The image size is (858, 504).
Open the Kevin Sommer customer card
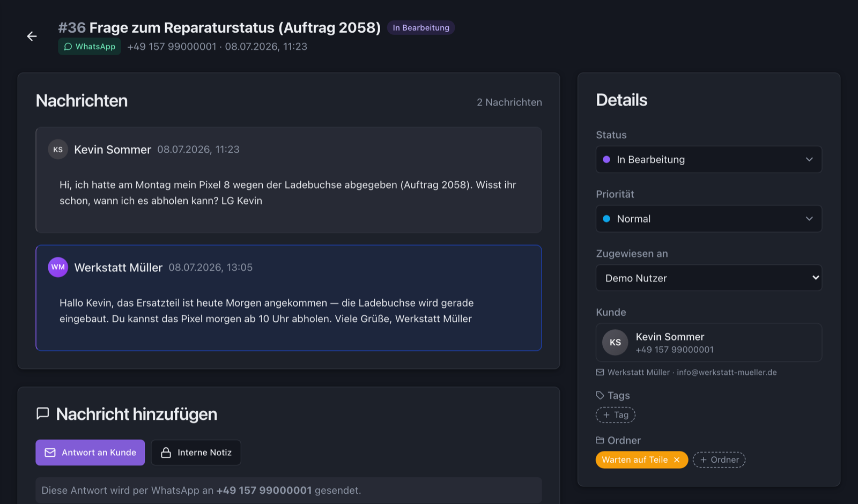(708, 342)
